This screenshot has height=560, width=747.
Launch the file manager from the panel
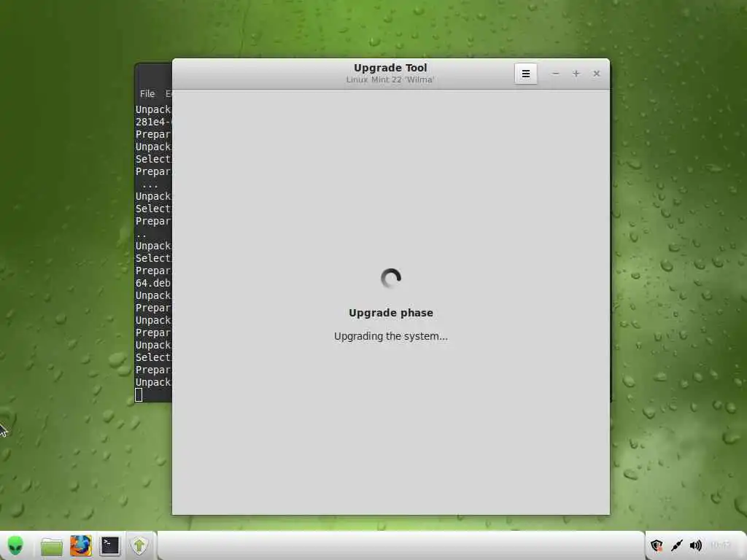point(52,546)
